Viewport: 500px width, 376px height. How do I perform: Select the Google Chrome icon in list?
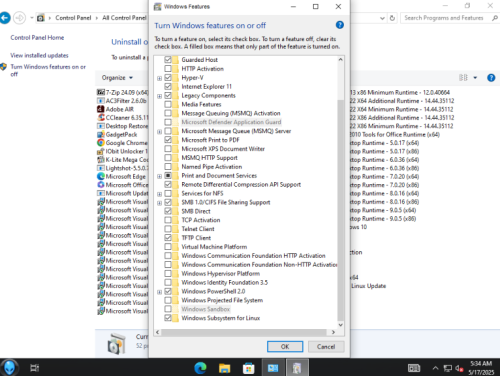(x=101, y=143)
